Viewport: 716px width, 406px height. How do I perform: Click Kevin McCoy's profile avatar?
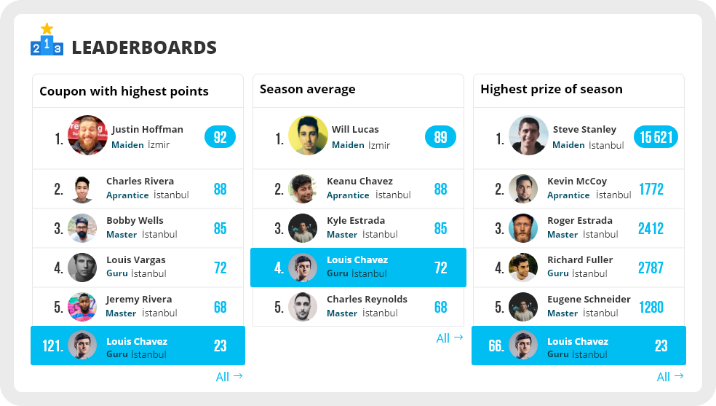(523, 188)
